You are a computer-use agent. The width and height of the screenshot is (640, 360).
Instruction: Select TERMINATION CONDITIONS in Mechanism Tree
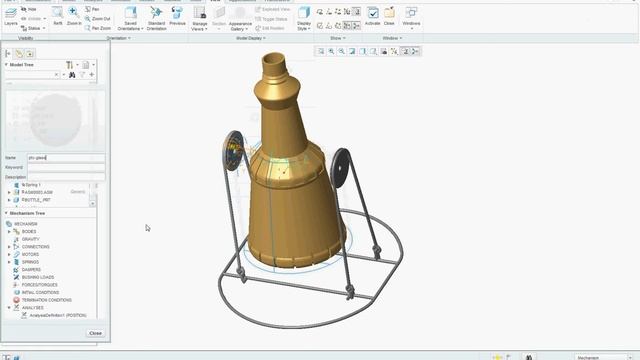47,300
